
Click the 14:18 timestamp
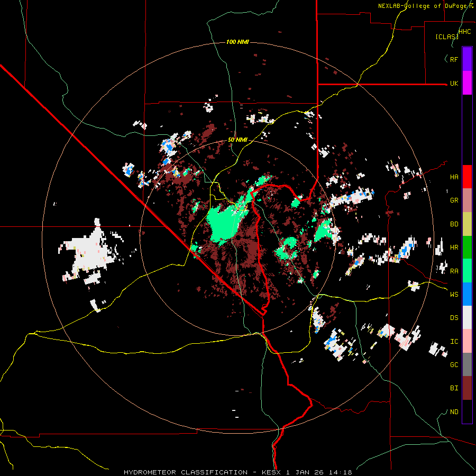342,472
